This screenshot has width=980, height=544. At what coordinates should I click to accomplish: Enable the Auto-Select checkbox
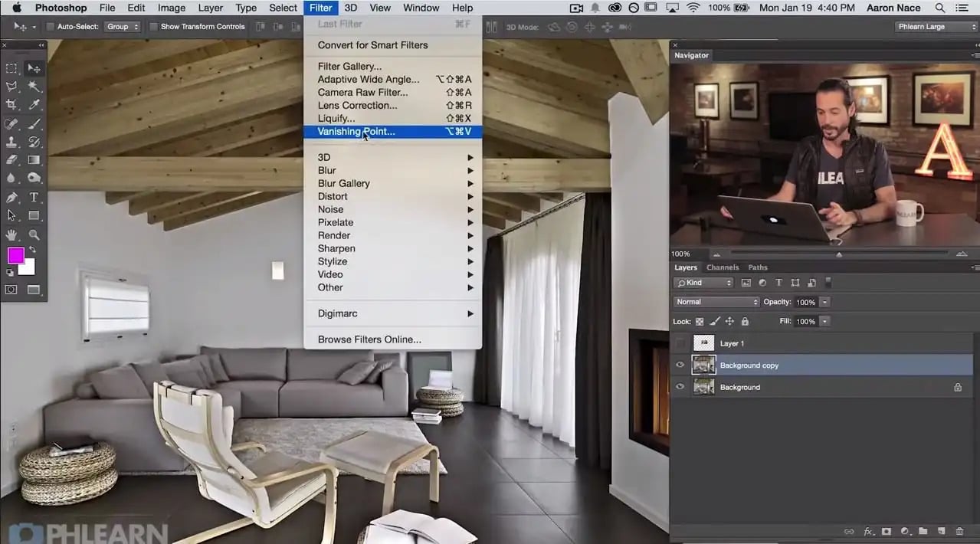point(51,27)
